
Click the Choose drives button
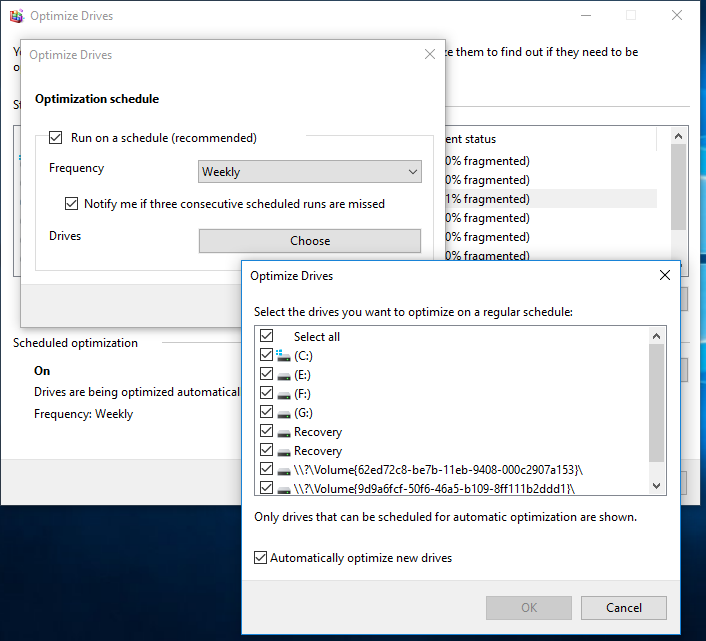coord(310,241)
